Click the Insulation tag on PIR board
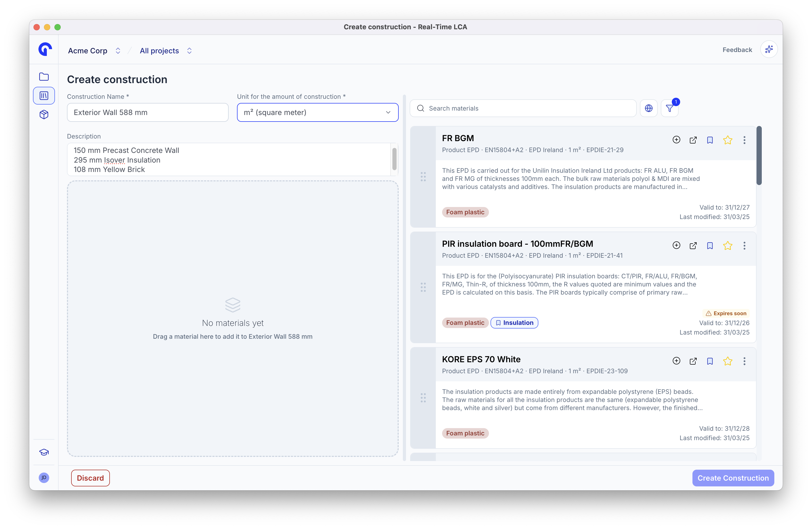 (514, 323)
